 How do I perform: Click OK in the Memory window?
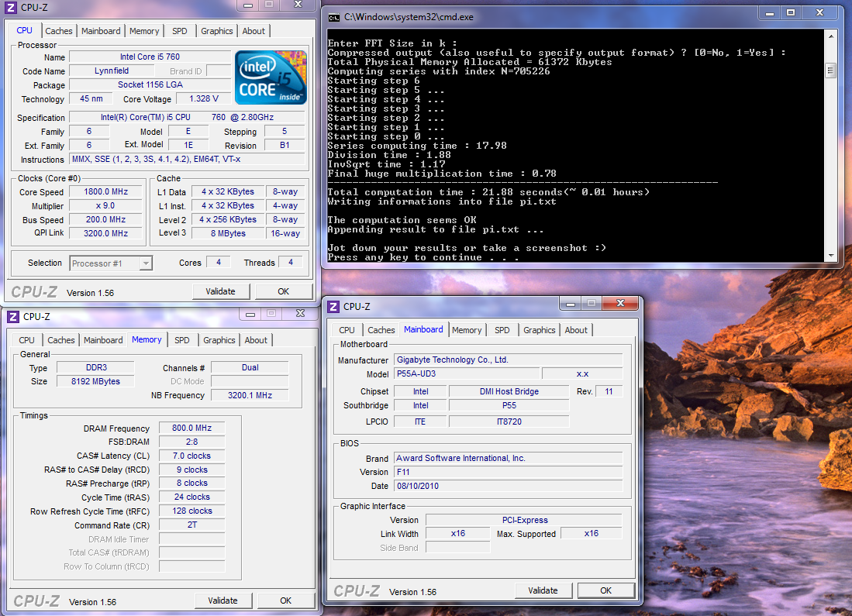(x=286, y=601)
